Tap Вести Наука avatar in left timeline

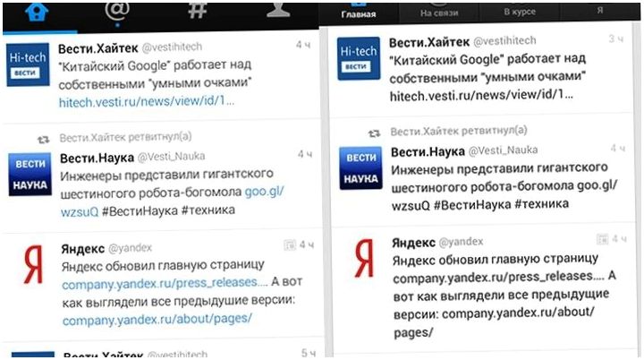(x=30, y=174)
